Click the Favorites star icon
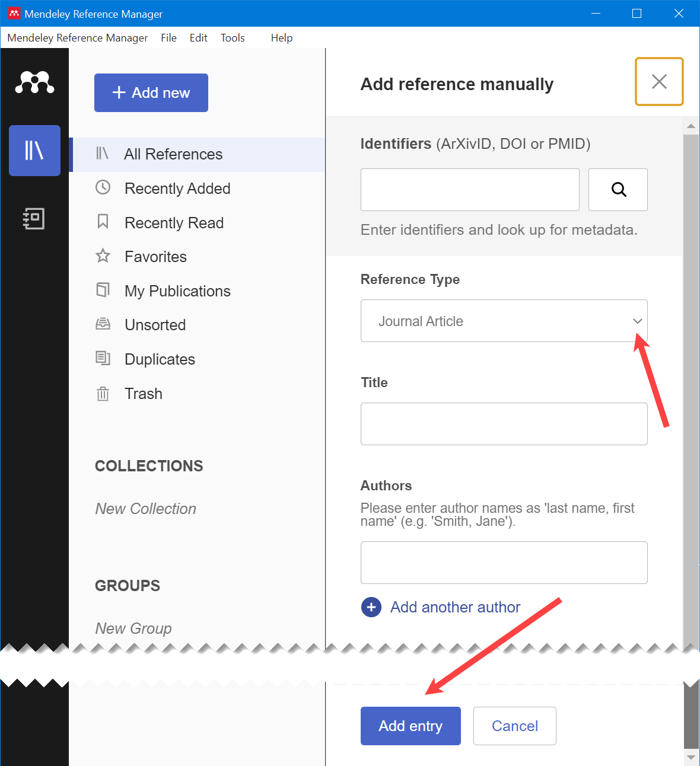Screen dimensions: 700x766 coord(103,256)
